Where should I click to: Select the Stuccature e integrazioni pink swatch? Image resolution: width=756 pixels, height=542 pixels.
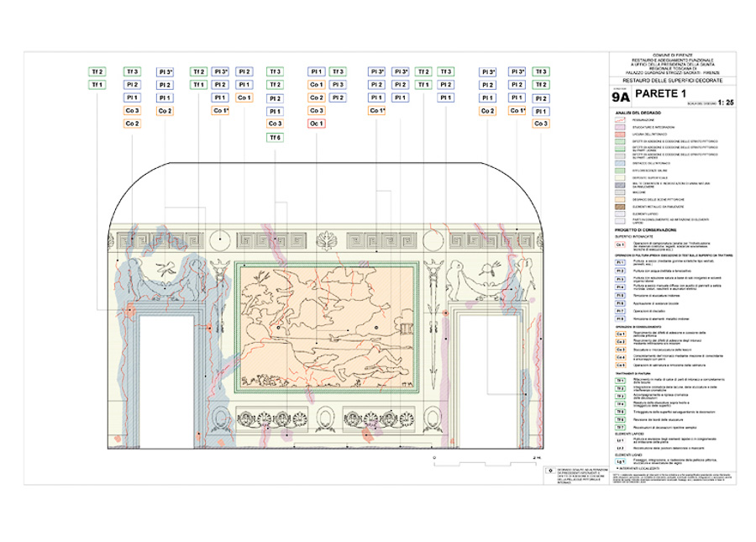[x=620, y=127]
